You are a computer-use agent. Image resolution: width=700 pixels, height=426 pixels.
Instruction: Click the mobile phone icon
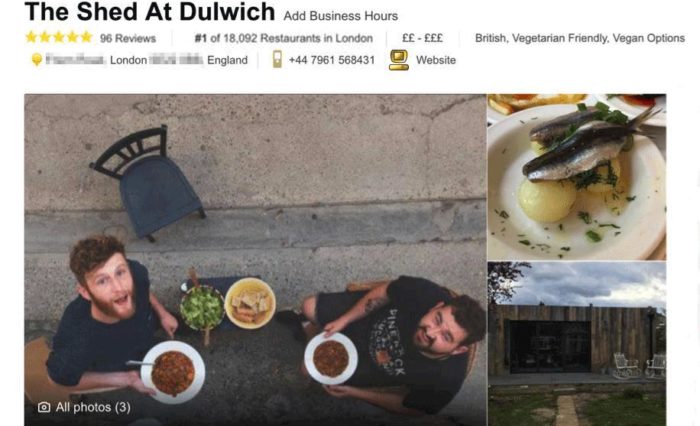(x=277, y=59)
